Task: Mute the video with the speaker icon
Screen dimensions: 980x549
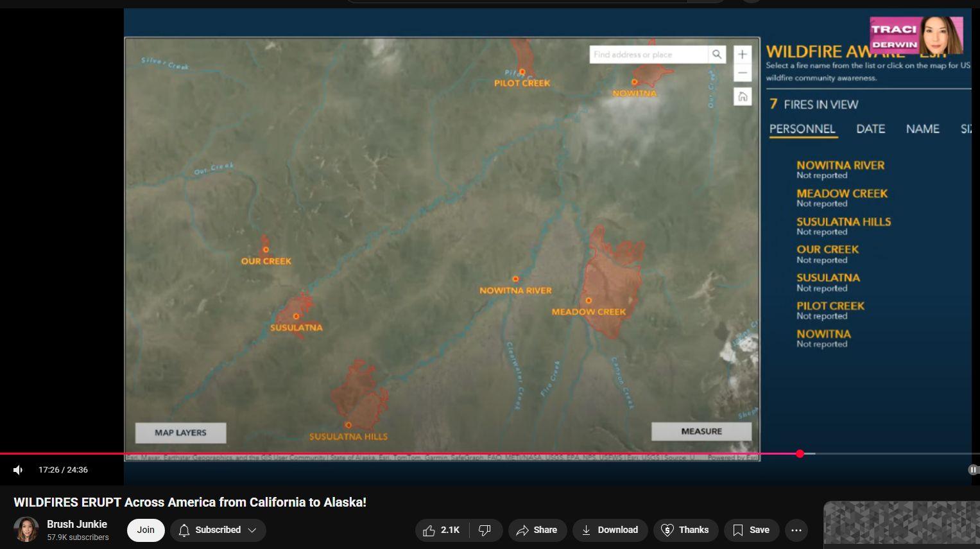Action: pyautogui.click(x=18, y=470)
